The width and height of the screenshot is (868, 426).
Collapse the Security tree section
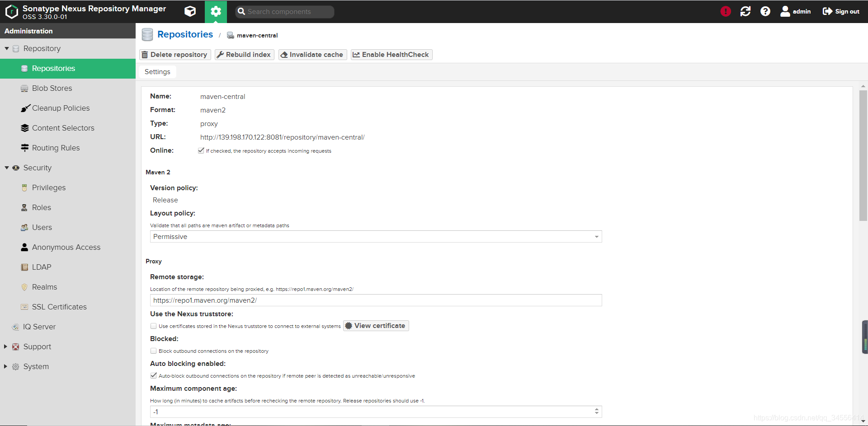point(7,168)
